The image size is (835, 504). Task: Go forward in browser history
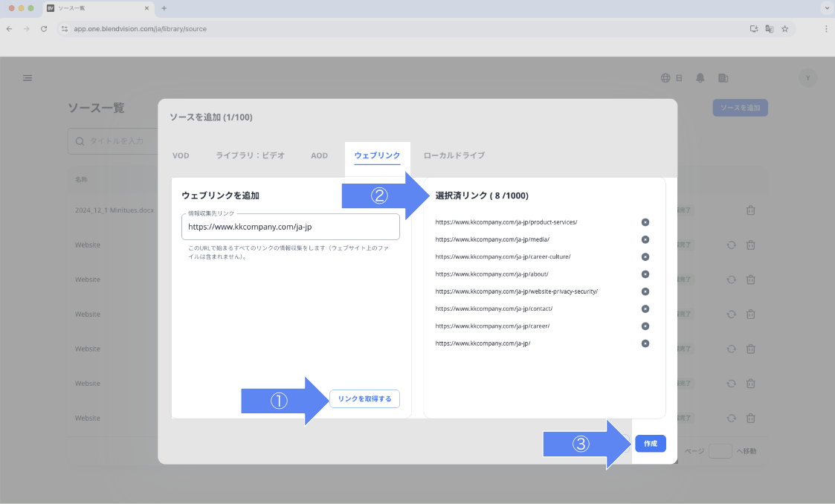point(26,29)
